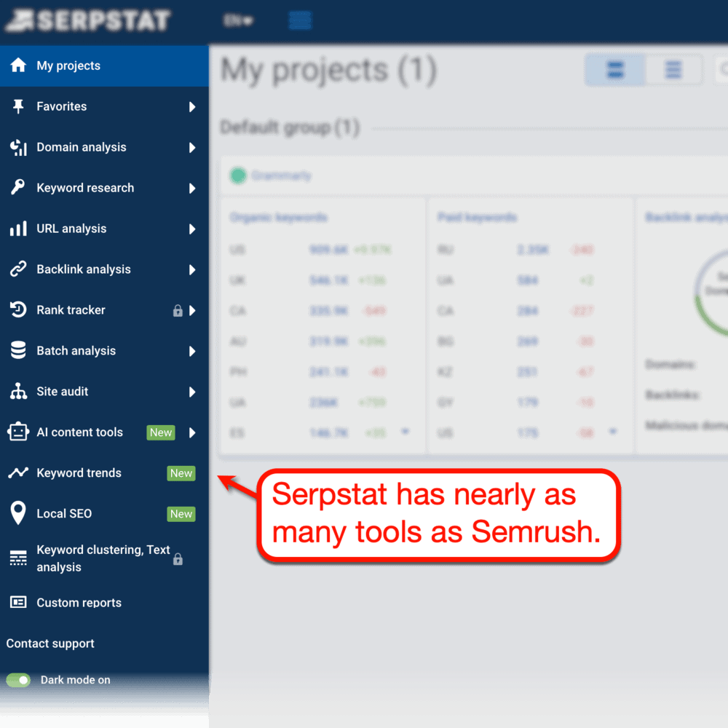Viewport: 728px width, 728px height.
Task: Switch to grid view of projects
Action: 614,70
